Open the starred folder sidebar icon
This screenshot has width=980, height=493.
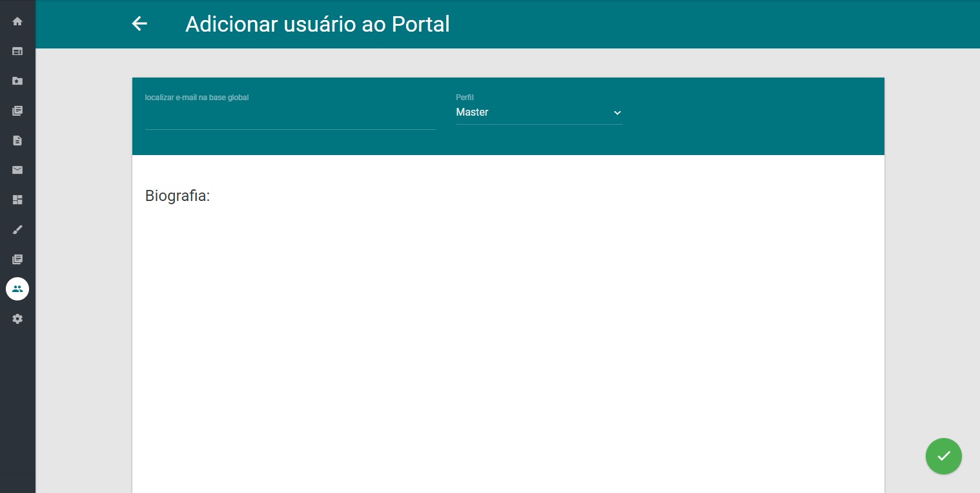17,81
